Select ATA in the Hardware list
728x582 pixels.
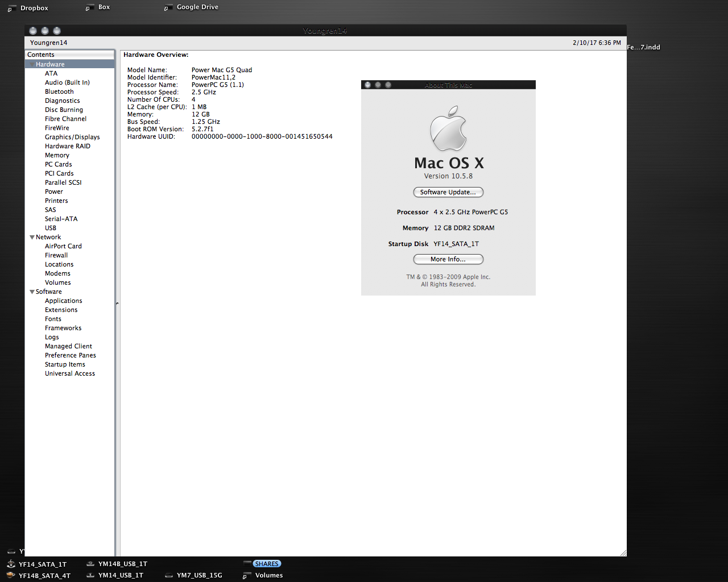pyautogui.click(x=51, y=73)
